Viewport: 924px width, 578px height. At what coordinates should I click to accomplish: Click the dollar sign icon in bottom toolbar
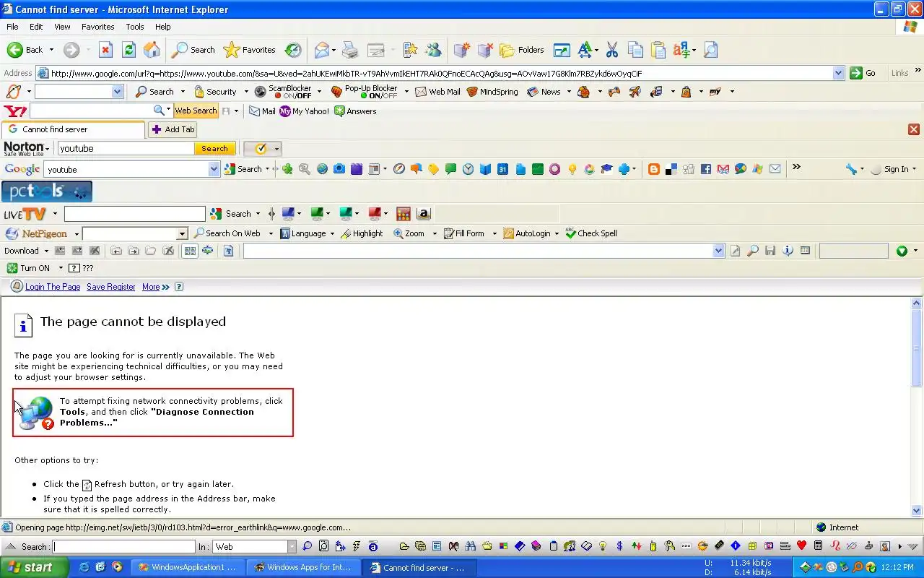point(619,546)
